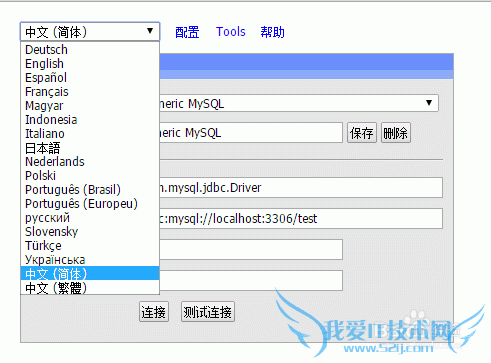Viewport: 491px width, 363px height.
Task: Choose Magyar language option
Action: (x=90, y=105)
